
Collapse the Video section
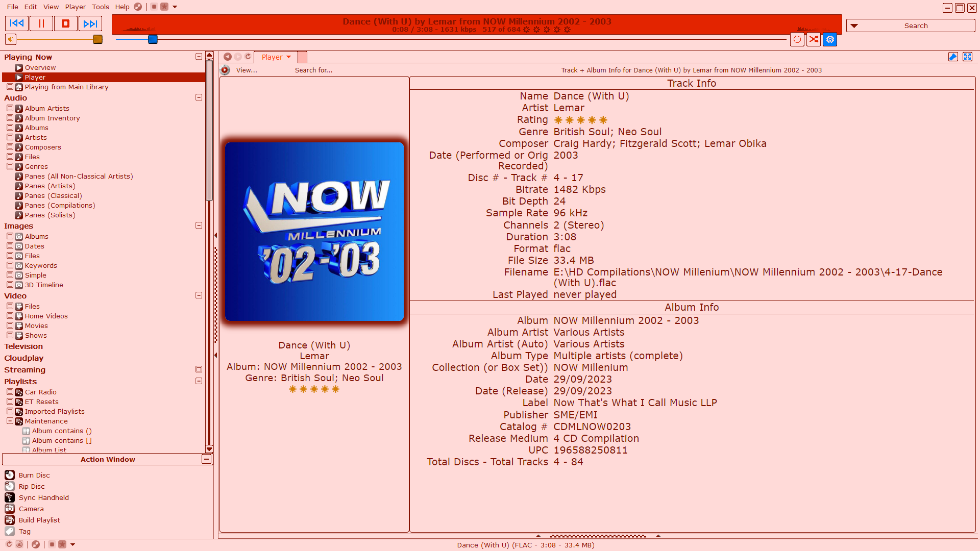pos(199,295)
